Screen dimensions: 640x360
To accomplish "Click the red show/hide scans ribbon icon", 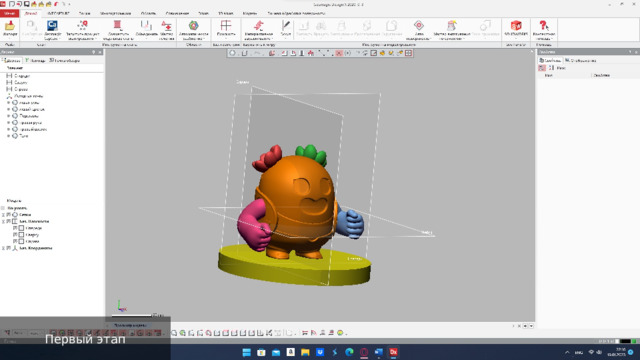I will pos(118,25).
